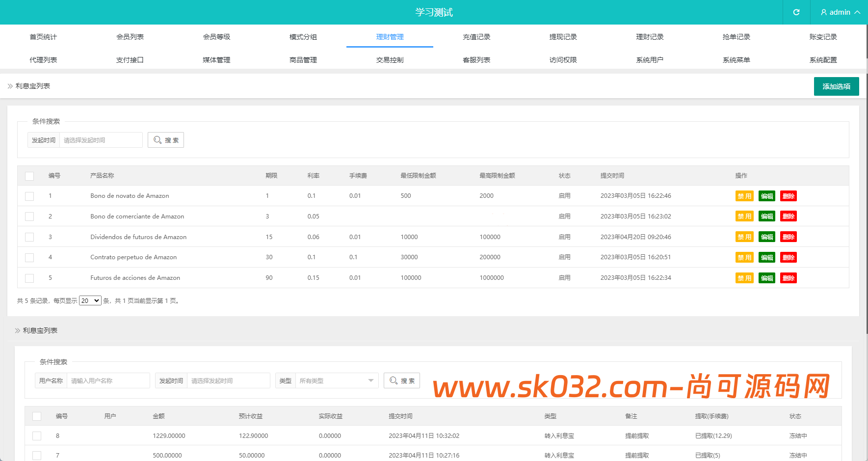Edit Dividendos de futuros de Amazon row

(x=766, y=237)
